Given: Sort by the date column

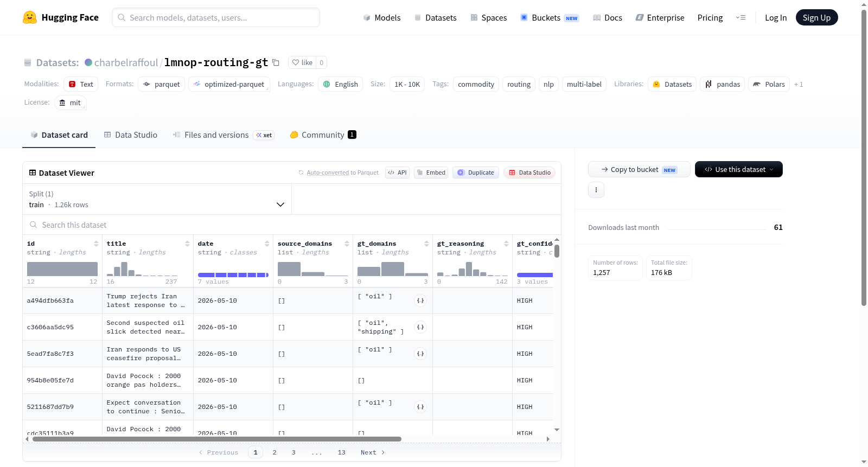Looking at the screenshot, I should coord(267,244).
